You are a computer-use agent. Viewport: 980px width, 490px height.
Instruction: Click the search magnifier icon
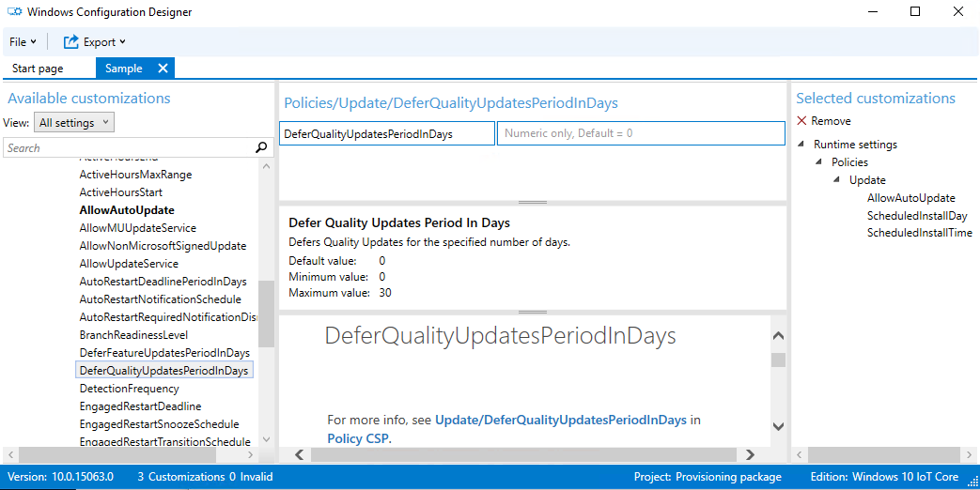pyautogui.click(x=261, y=148)
